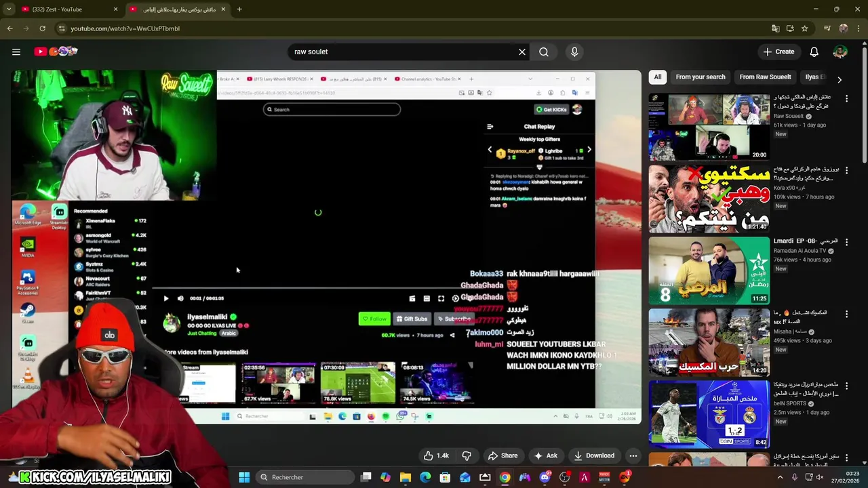Screen dimensions: 868x488
Task: Start voice search with microphone icon
Action: click(x=574, y=52)
